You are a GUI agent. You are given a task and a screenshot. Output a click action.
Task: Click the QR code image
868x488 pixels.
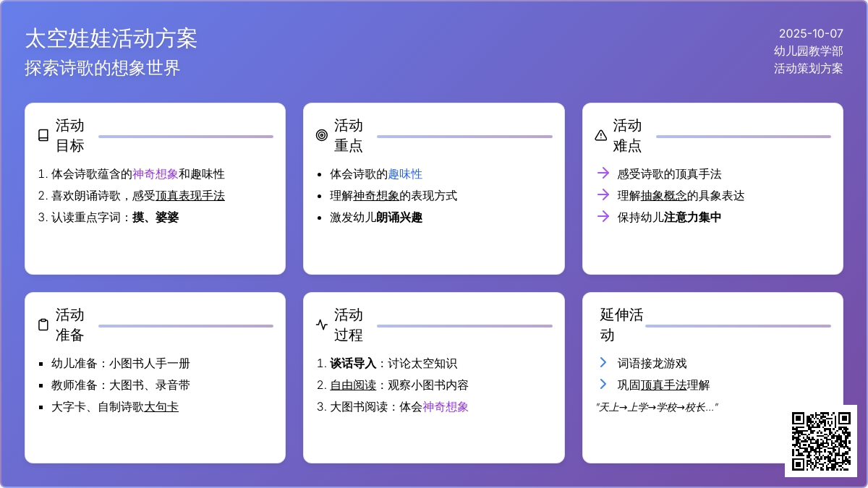click(821, 441)
